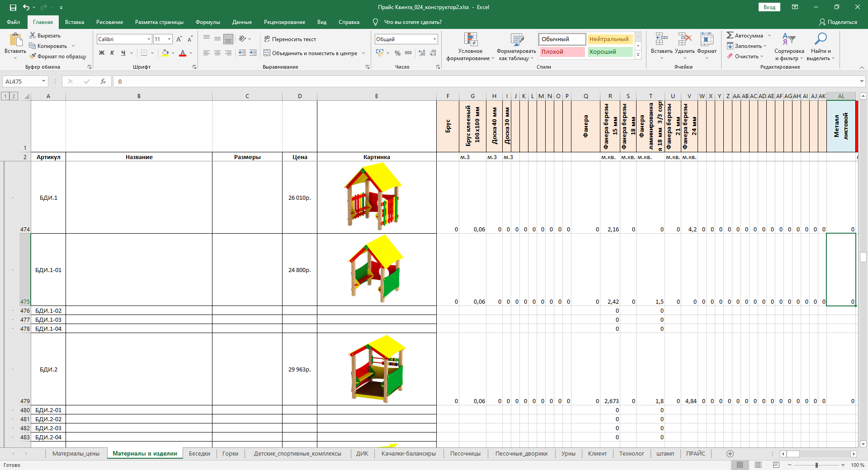Center text horizontally

click(217, 53)
